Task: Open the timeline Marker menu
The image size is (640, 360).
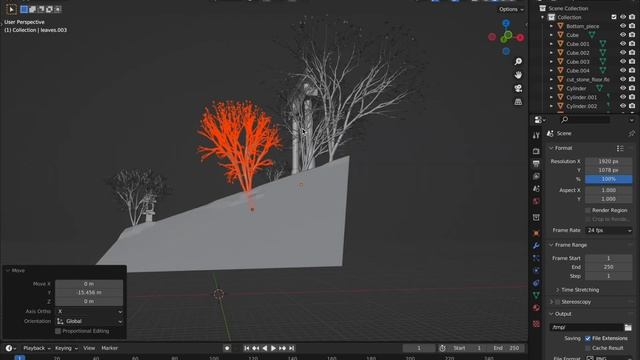Action: (109, 348)
